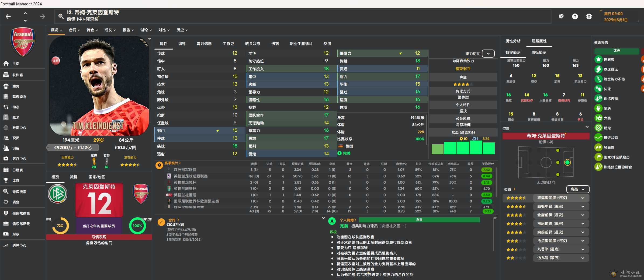Click the back navigation arrow

tap(8, 17)
